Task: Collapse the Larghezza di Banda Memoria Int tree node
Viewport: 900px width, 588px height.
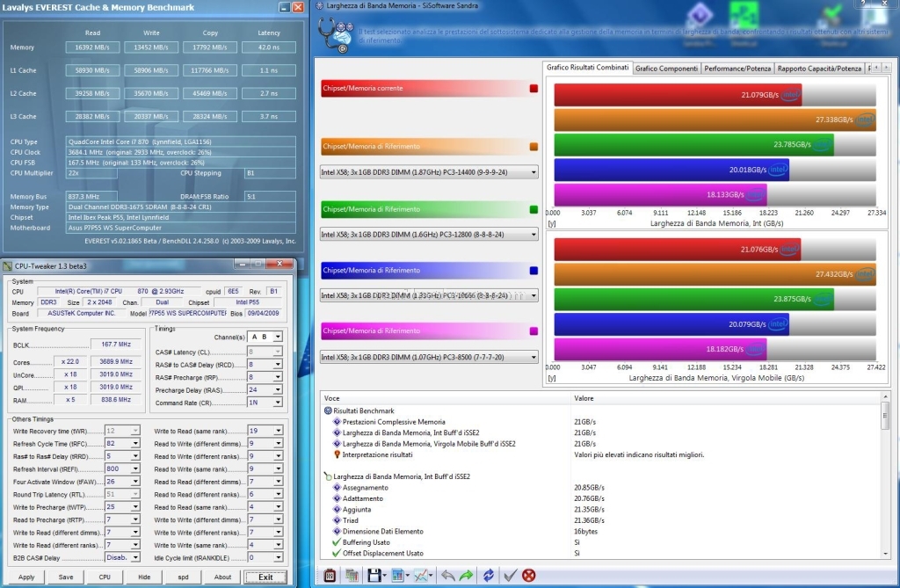Action: click(329, 476)
